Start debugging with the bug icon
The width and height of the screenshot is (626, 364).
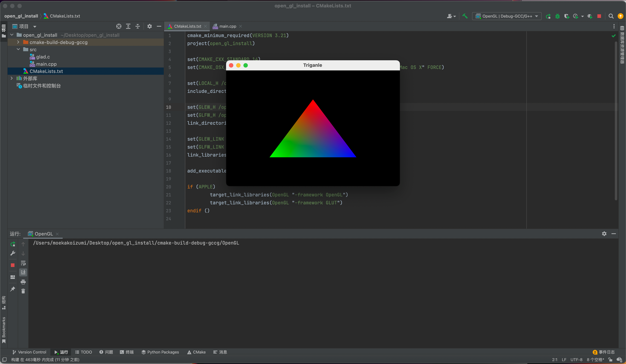pos(557,16)
